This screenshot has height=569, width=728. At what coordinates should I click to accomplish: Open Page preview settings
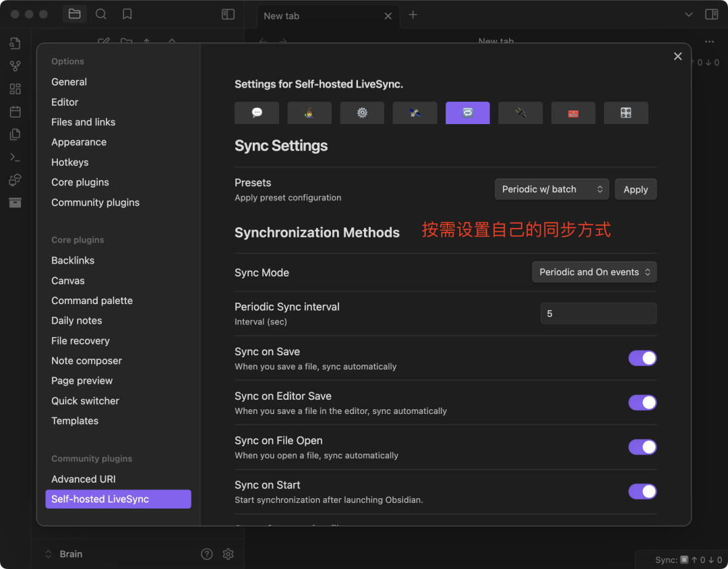82,381
